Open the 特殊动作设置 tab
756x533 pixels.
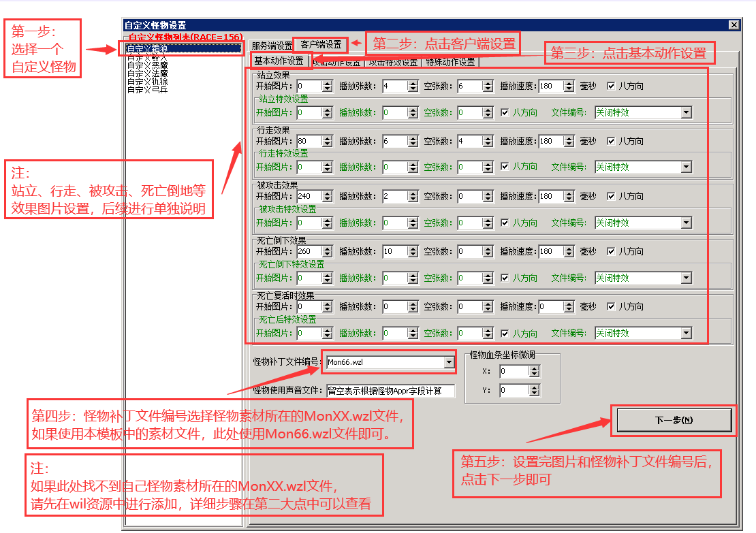point(450,62)
